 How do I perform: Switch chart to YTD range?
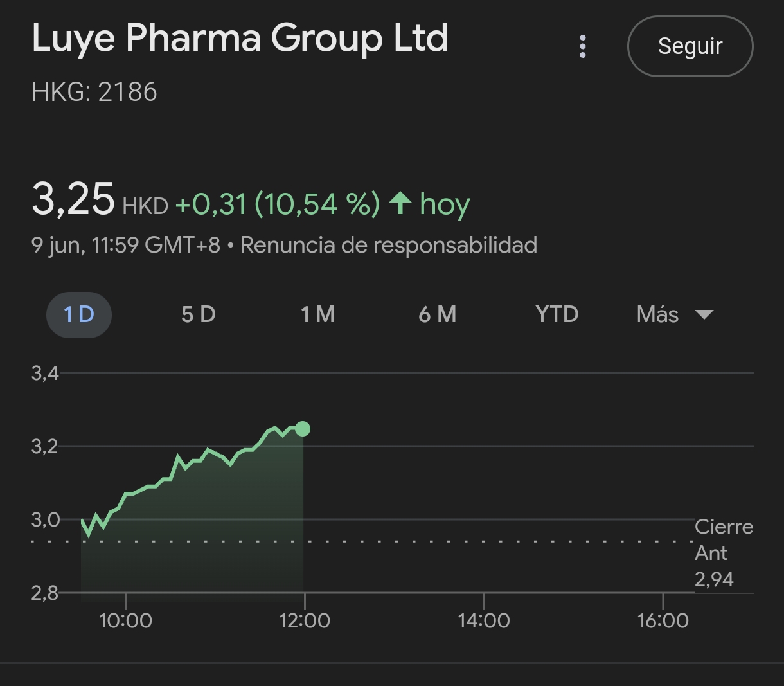coord(557,314)
